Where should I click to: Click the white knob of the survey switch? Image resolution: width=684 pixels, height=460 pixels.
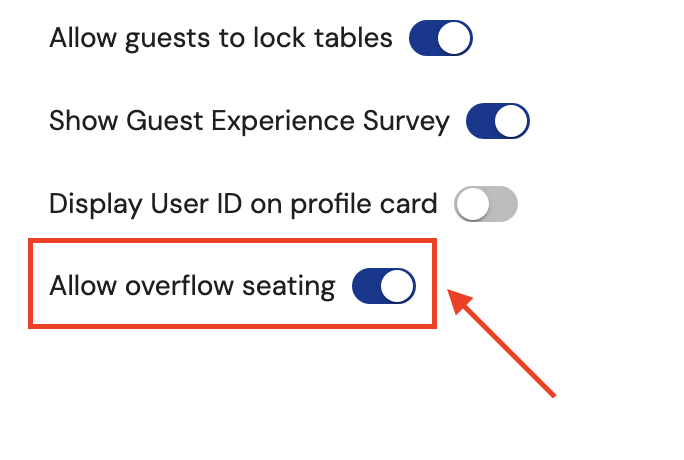[512, 122]
